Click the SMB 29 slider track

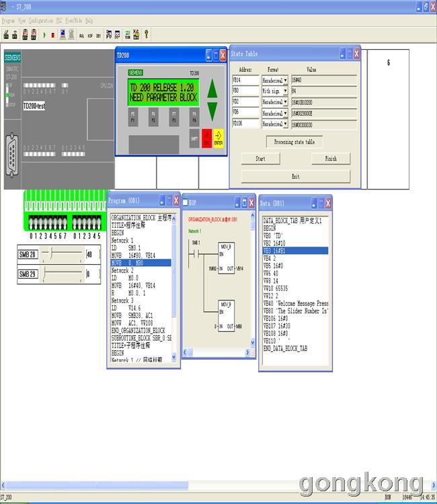(62, 274)
